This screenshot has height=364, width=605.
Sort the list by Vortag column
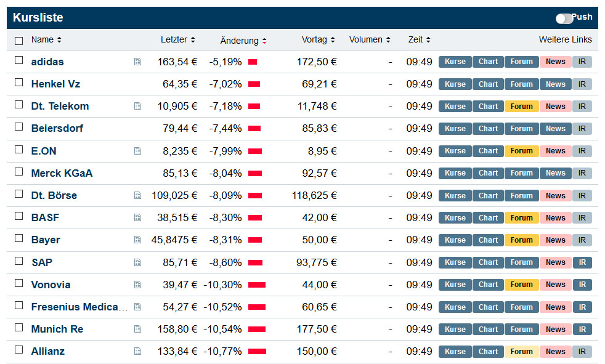(319, 39)
